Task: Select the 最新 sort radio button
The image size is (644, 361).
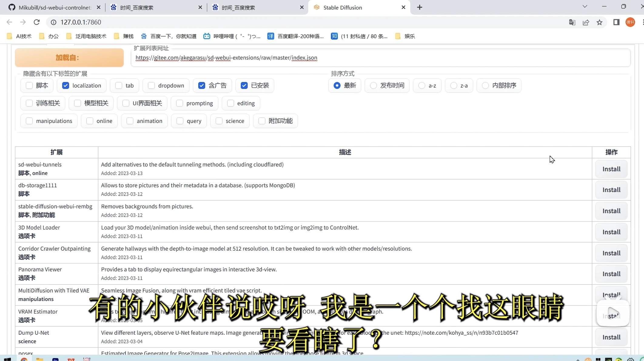Action: (337, 85)
